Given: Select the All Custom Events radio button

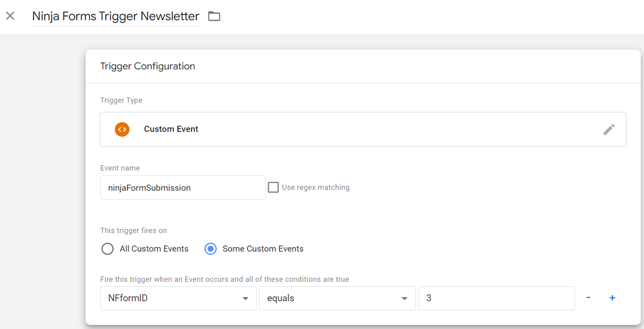Looking at the screenshot, I should [108, 249].
